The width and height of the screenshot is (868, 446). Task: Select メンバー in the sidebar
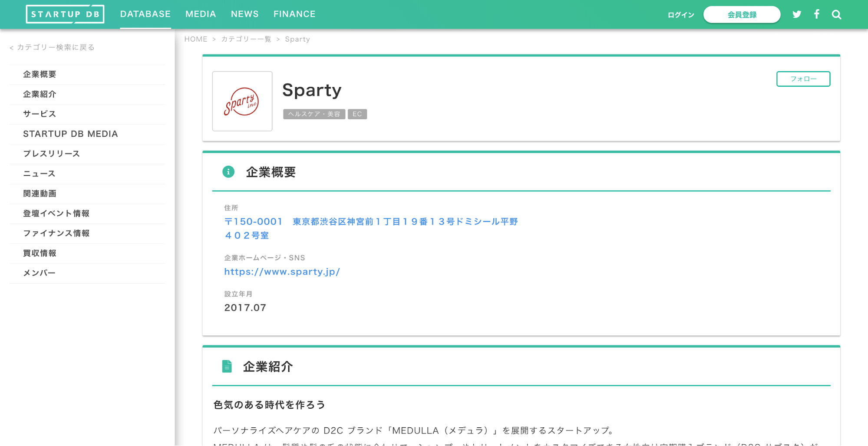pos(87,273)
